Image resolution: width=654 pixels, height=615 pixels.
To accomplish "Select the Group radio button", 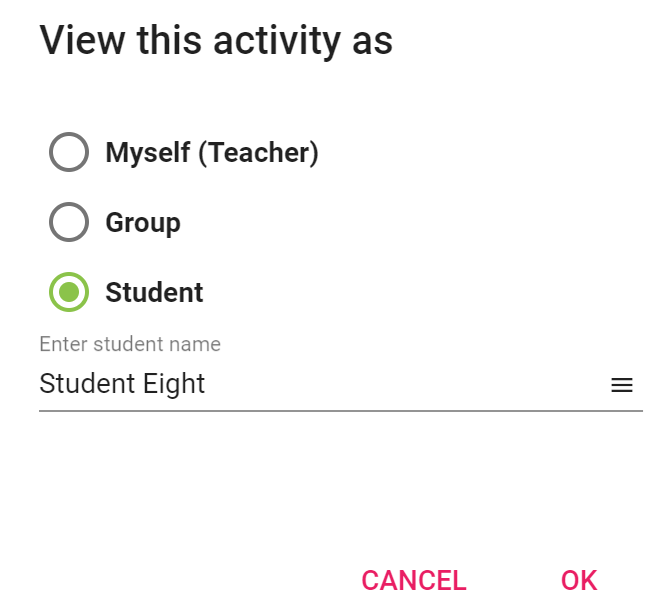I will 69,222.
